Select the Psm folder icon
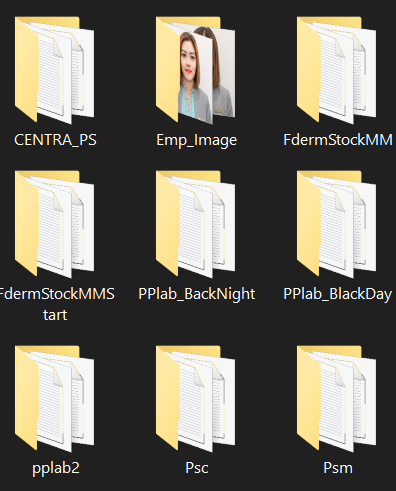Screen dimensions: 396x491 pyautogui.click(x=337, y=399)
